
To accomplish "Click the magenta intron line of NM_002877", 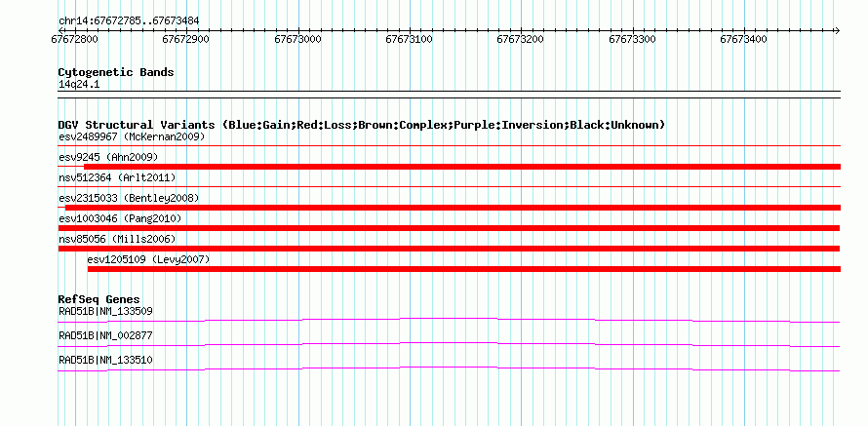I will [x=449, y=345].
